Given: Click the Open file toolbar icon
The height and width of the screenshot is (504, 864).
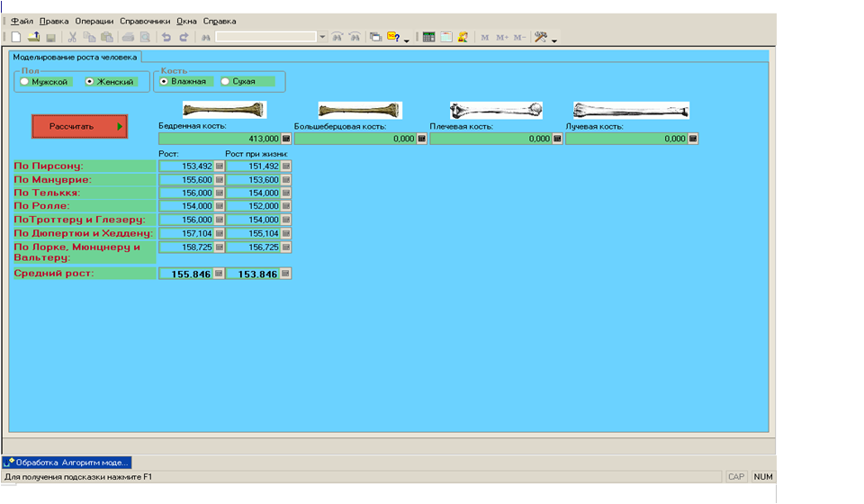Looking at the screenshot, I should pyautogui.click(x=33, y=37).
